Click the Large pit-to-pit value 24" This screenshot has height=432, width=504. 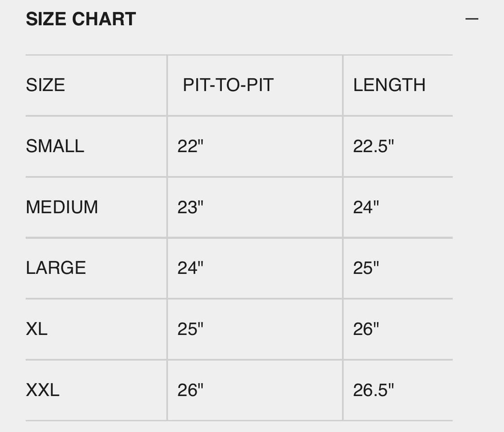click(190, 268)
